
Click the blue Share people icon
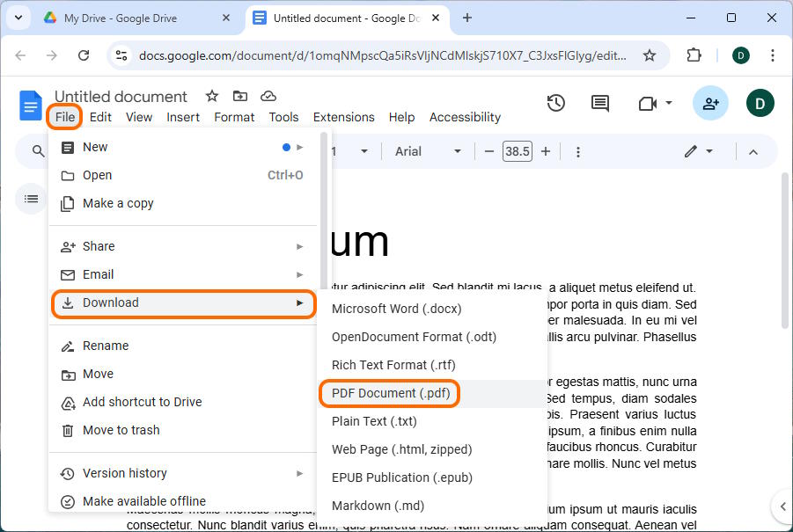(710, 103)
